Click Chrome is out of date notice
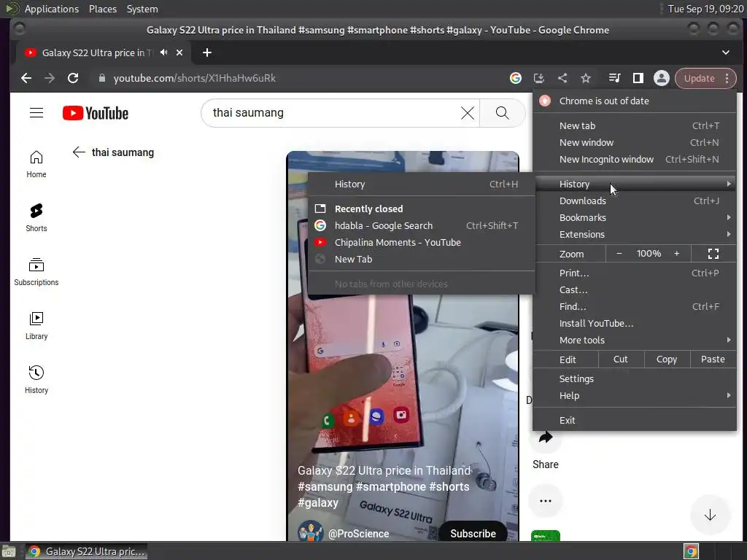The width and height of the screenshot is (747, 560). point(635,101)
